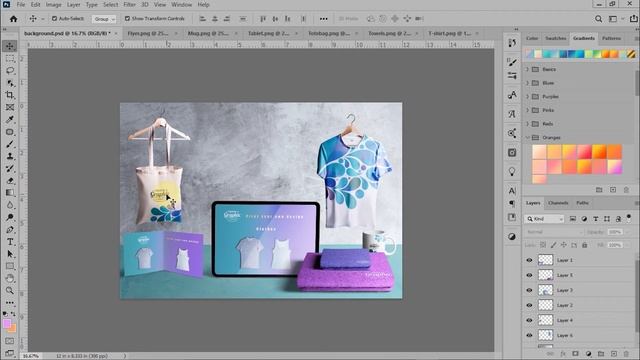The height and width of the screenshot is (360, 640).
Task: Click the Layer 3 thumbnail
Action: (545, 290)
